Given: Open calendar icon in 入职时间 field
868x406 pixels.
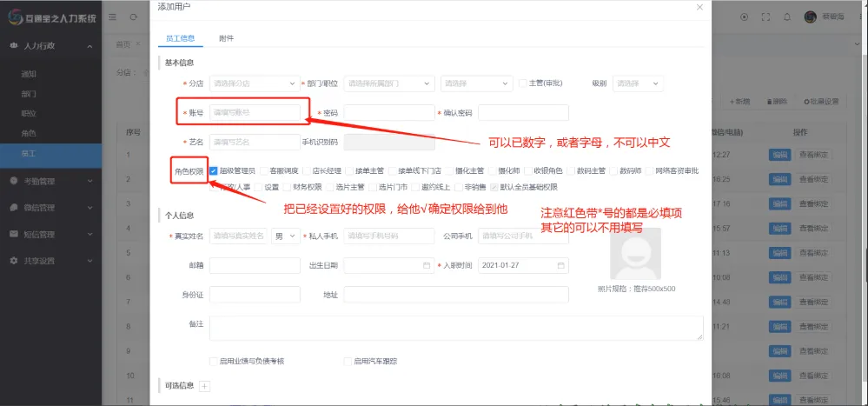Looking at the screenshot, I should (x=561, y=265).
